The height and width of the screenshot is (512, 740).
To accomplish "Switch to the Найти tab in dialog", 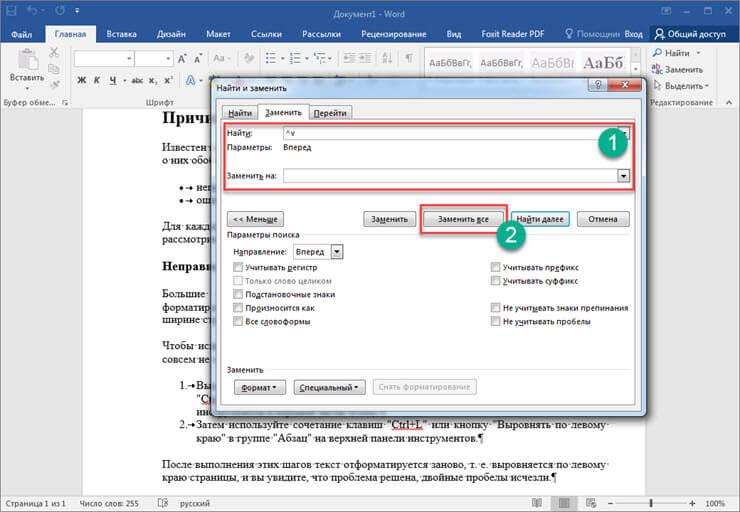I will (x=240, y=113).
